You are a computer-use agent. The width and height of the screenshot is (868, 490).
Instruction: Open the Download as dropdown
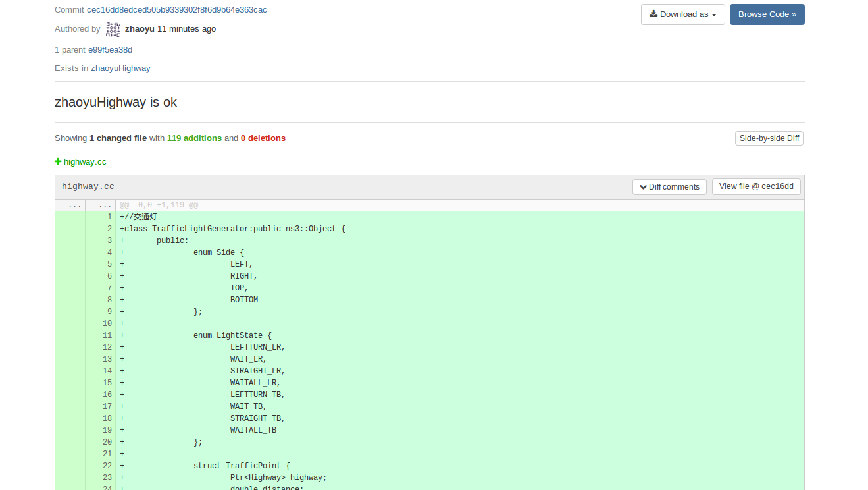coord(682,14)
